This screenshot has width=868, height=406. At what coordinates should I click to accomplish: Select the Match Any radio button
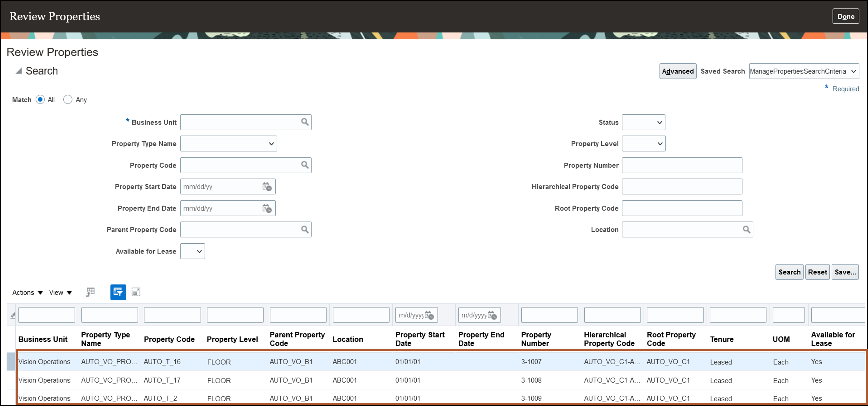click(68, 100)
